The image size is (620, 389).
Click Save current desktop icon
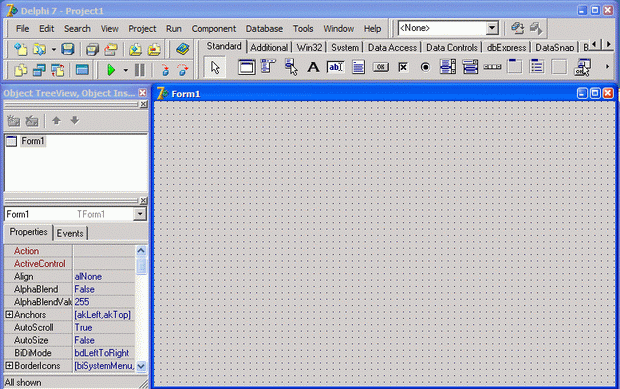(x=517, y=28)
